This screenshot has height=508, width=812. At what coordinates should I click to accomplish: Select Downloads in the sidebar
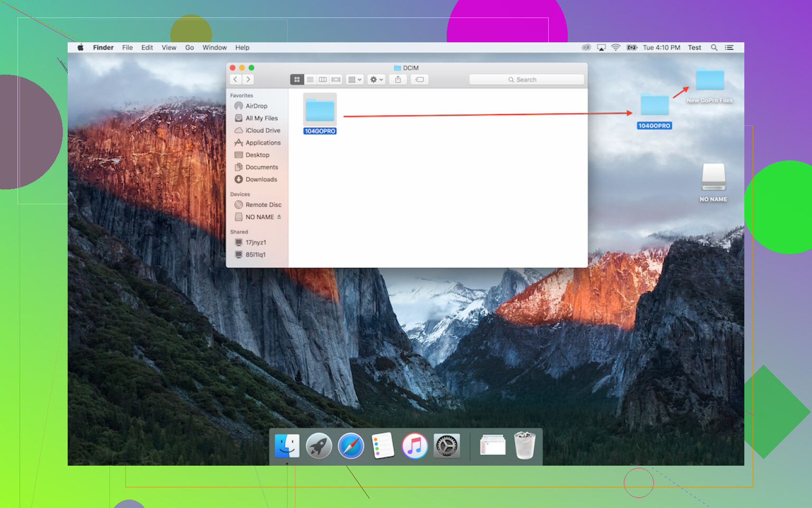(261, 179)
